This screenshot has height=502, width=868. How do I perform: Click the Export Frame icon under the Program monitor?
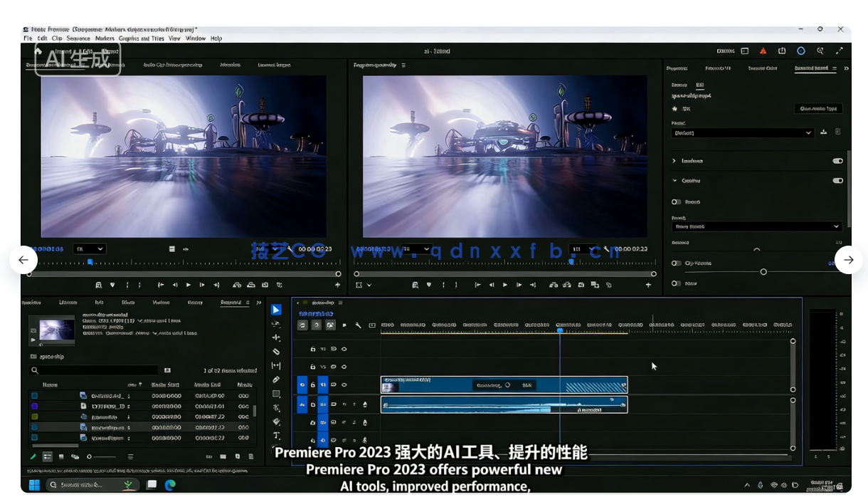(x=581, y=285)
